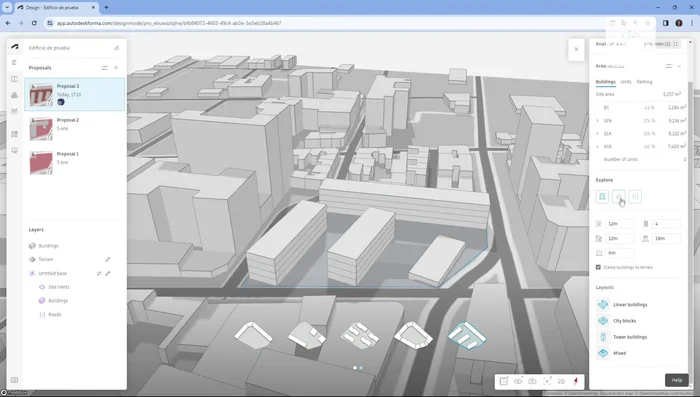This screenshot has height=397, width=700.
Task: Open the Chrome menu three dots
Action: click(x=692, y=23)
